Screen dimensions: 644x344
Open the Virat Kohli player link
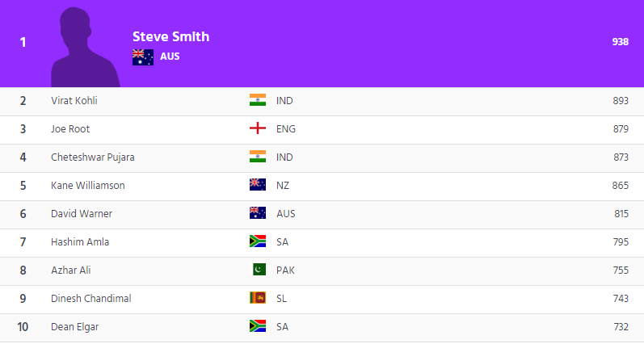click(74, 101)
